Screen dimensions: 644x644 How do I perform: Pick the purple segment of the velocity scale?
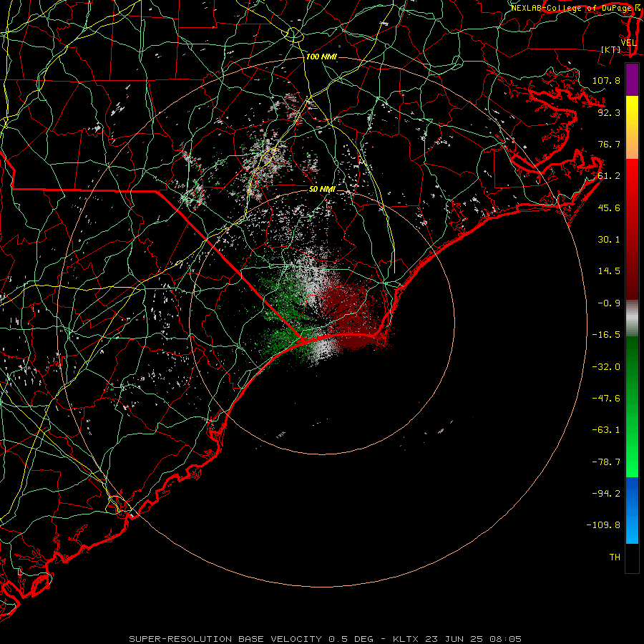tap(632, 79)
